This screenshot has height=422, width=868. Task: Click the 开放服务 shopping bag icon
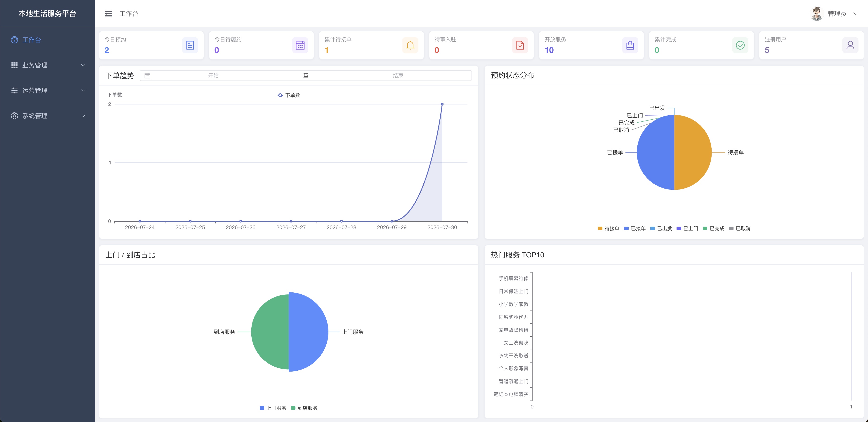pos(630,45)
